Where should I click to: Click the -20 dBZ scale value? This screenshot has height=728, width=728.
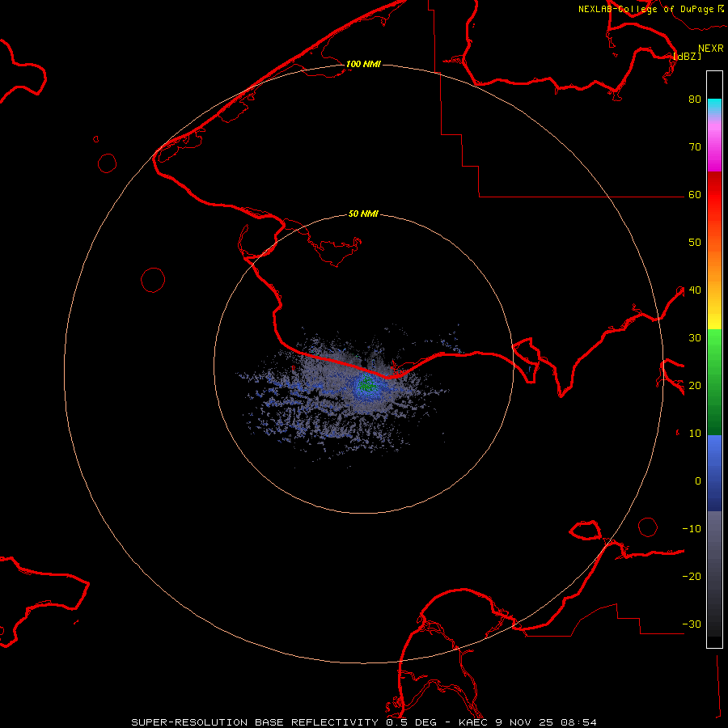[692, 576]
